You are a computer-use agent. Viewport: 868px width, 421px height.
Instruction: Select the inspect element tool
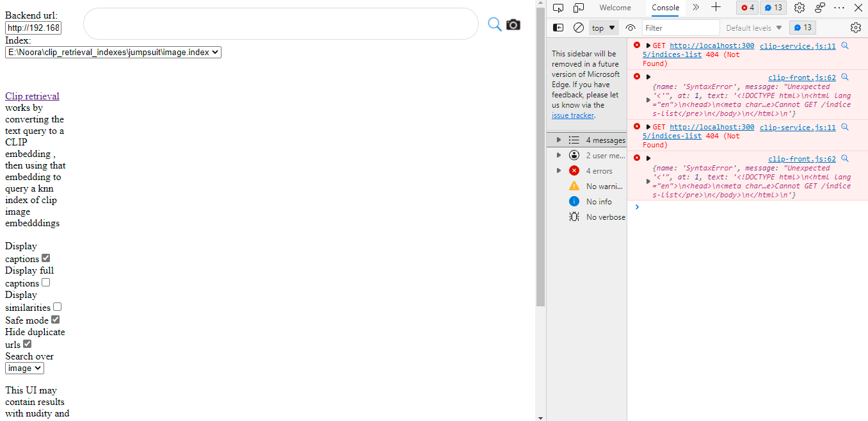[x=558, y=8]
